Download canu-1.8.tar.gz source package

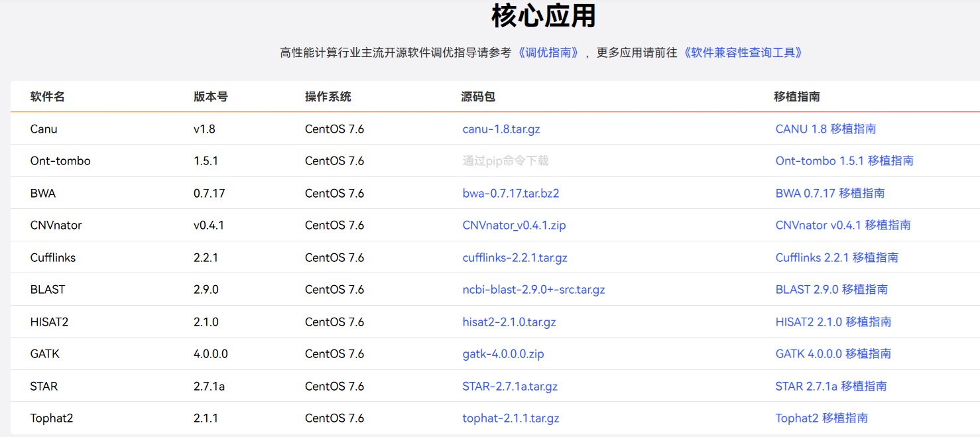point(501,129)
